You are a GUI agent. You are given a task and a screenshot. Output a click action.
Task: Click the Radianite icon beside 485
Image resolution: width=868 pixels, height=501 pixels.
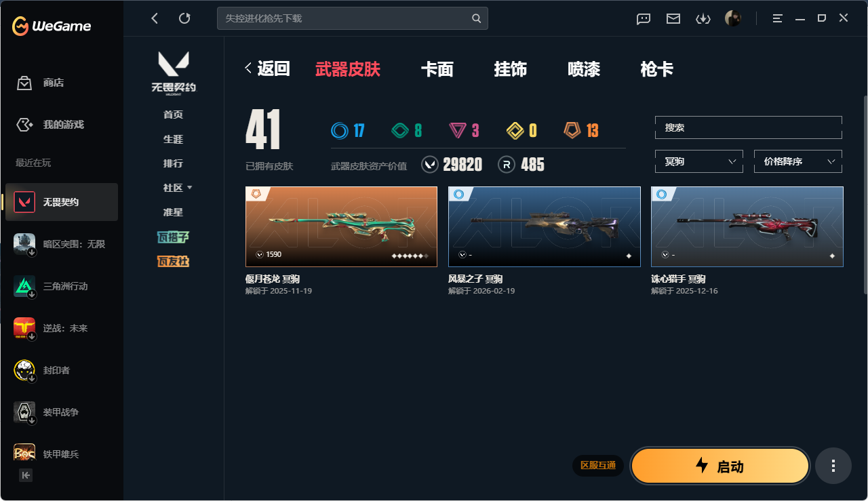click(507, 165)
